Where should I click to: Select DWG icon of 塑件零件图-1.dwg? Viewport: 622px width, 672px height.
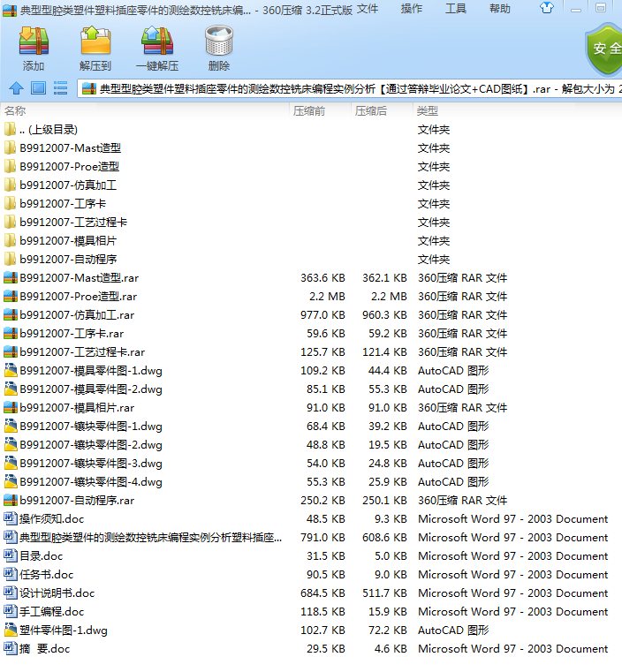11,630
